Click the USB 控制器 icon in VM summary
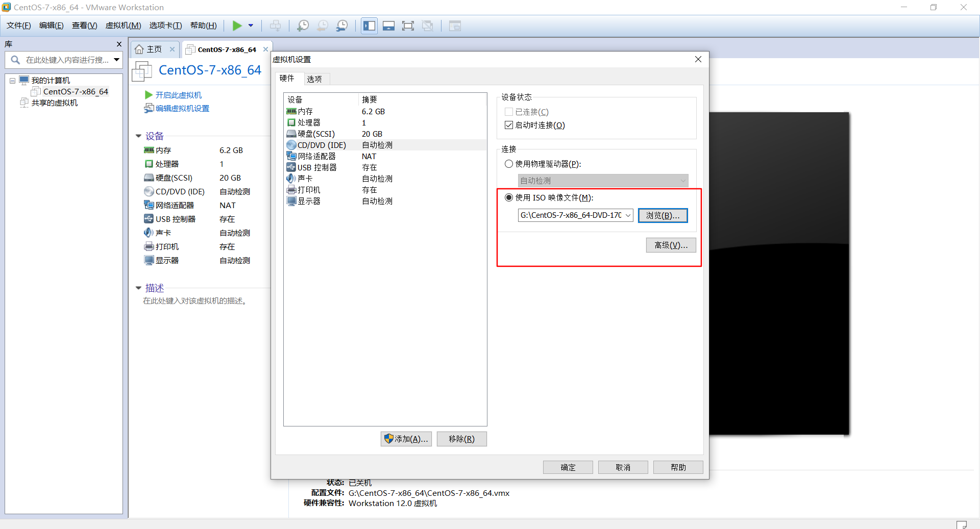This screenshot has height=529, width=980. [149, 219]
